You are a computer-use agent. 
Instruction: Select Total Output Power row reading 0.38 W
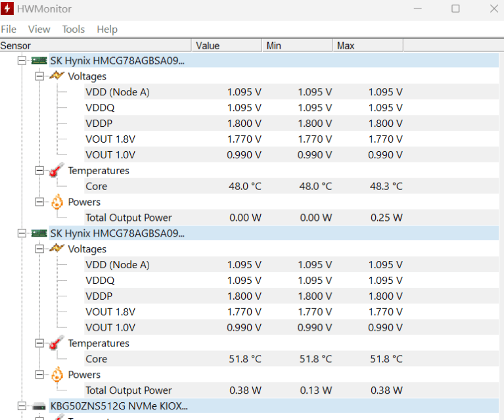tap(291, 390)
